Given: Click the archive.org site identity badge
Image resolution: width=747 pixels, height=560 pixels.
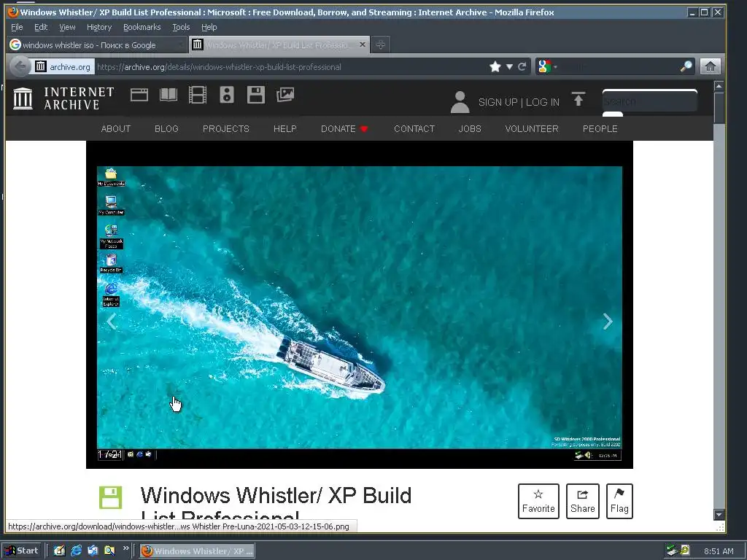Looking at the screenshot, I should pyautogui.click(x=63, y=66).
